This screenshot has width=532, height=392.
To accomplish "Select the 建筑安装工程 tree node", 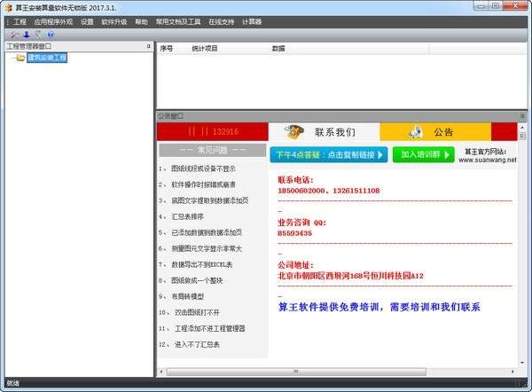I will 47,58.
